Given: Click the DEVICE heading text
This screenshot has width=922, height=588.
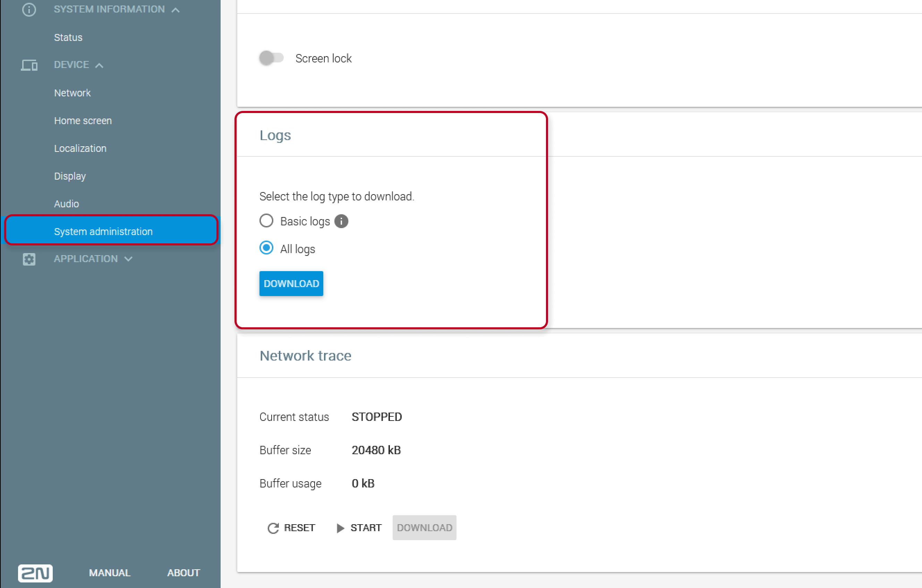Looking at the screenshot, I should coord(71,65).
